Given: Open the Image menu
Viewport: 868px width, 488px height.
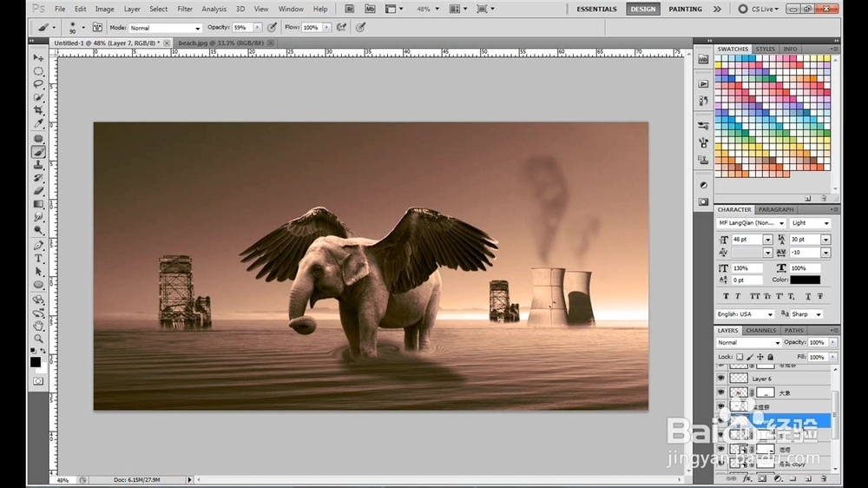Looking at the screenshot, I should (x=105, y=9).
